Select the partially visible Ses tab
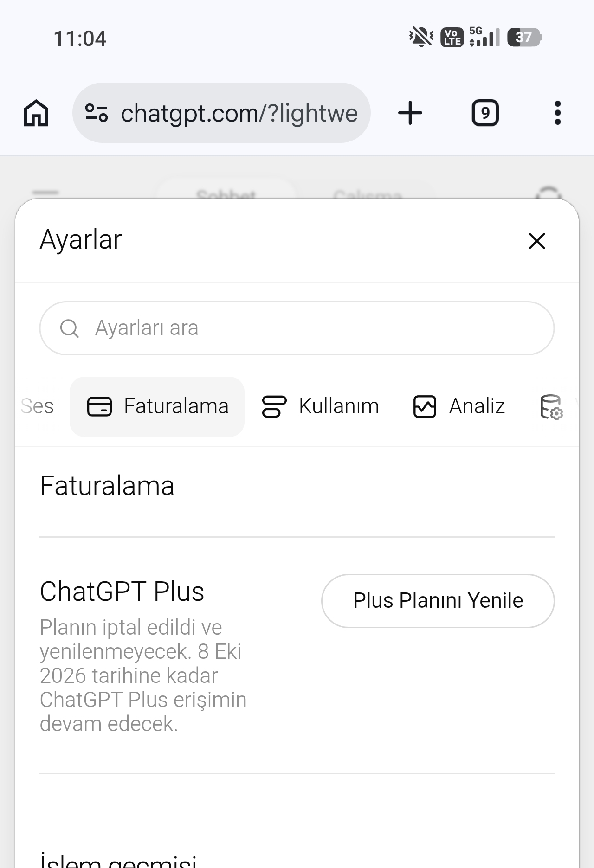 (x=37, y=406)
